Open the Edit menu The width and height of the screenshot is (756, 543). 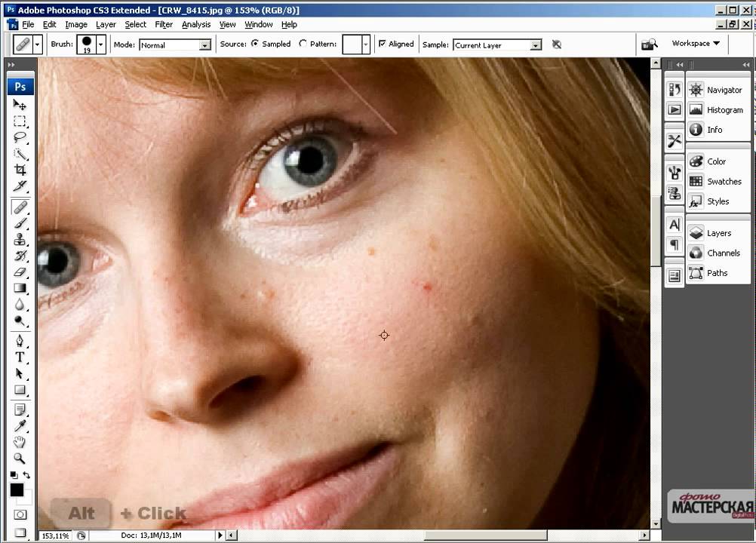[x=49, y=24]
